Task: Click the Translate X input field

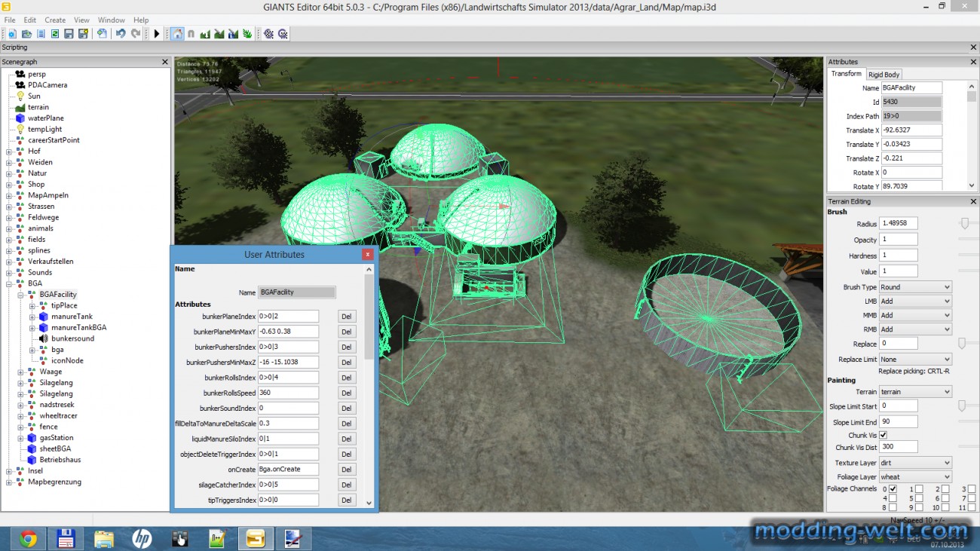Action: point(911,130)
